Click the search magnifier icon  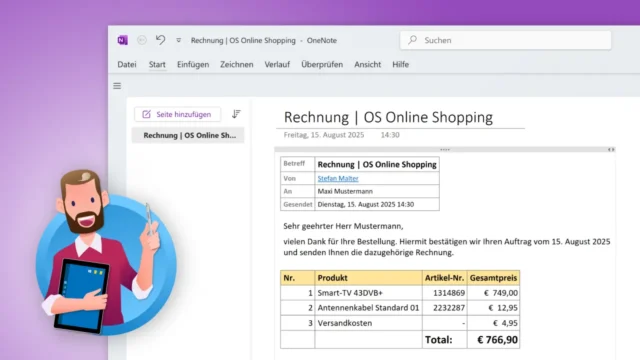[413, 40]
